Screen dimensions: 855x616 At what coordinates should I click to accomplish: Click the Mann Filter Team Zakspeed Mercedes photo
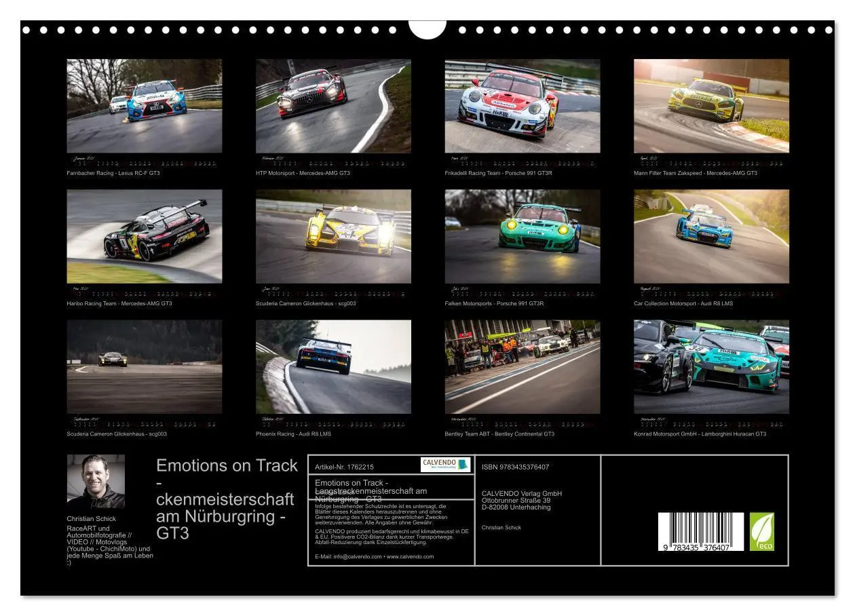pos(711,106)
